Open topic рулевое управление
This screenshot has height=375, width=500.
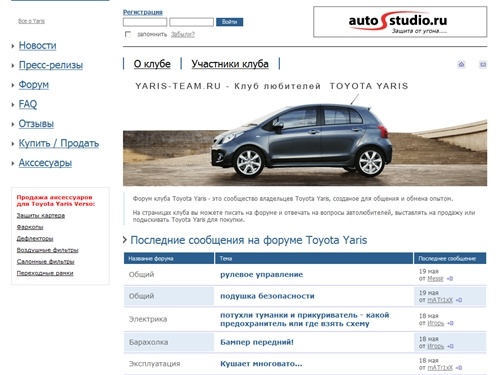click(x=261, y=275)
